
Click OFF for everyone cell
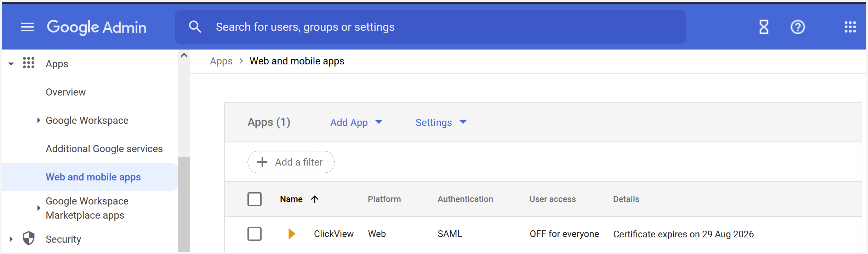coord(564,234)
